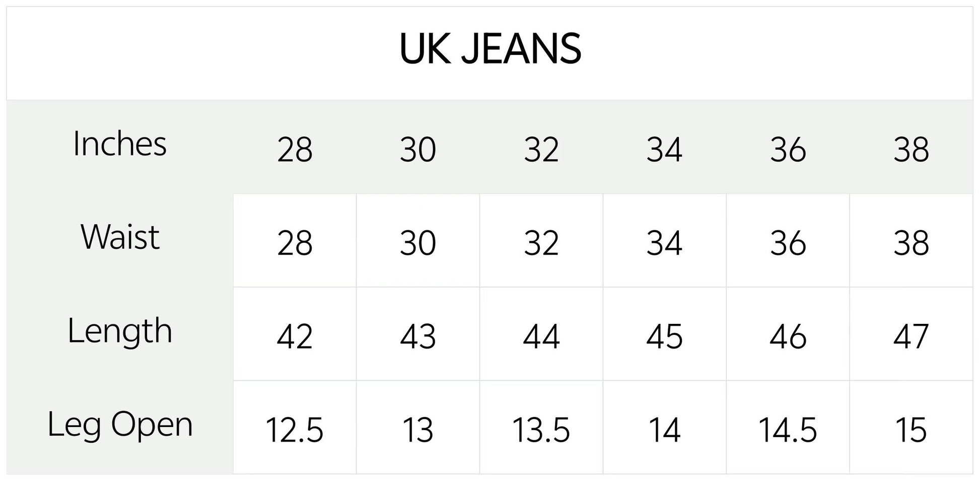
Task: Select the Length value 42 cell
Action: 295,336
